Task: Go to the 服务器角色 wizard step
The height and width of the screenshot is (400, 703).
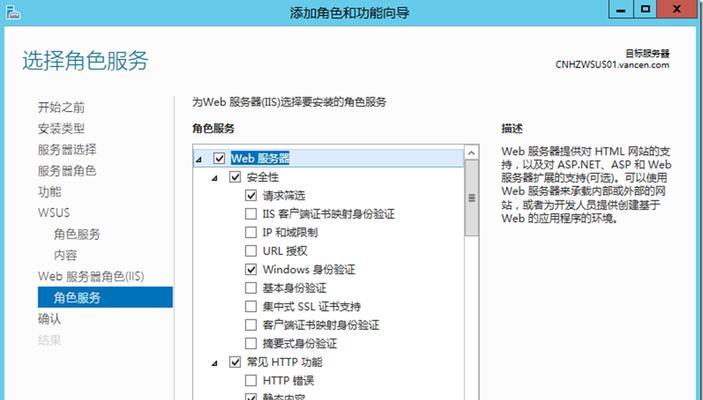Action: (x=67, y=171)
